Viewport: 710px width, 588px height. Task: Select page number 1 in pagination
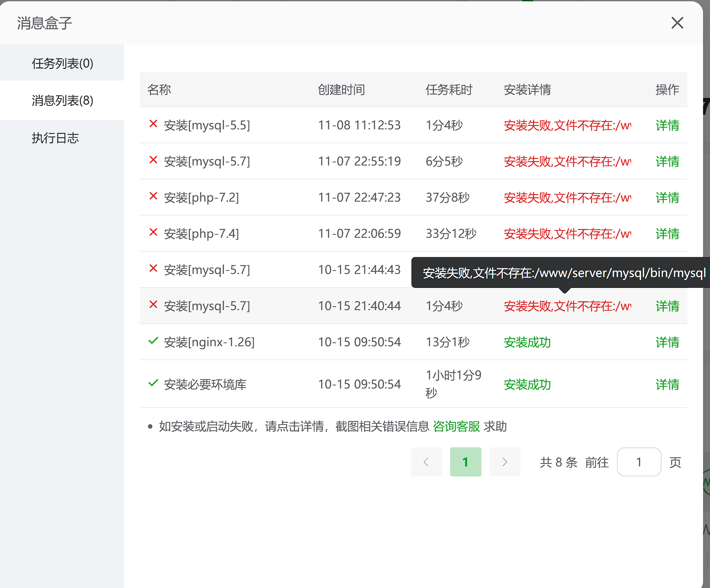tap(465, 462)
